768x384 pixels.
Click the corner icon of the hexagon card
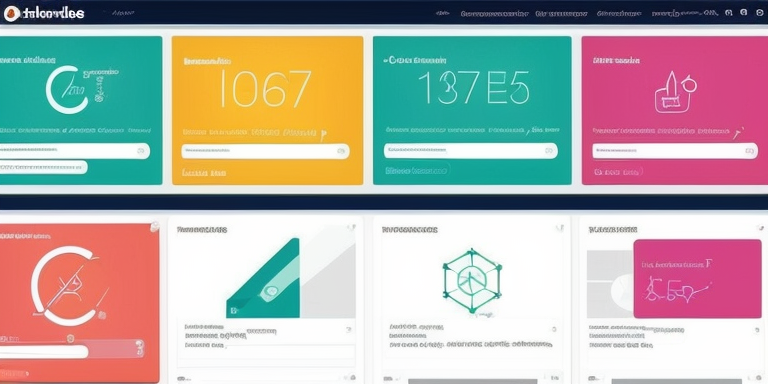click(x=560, y=228)
